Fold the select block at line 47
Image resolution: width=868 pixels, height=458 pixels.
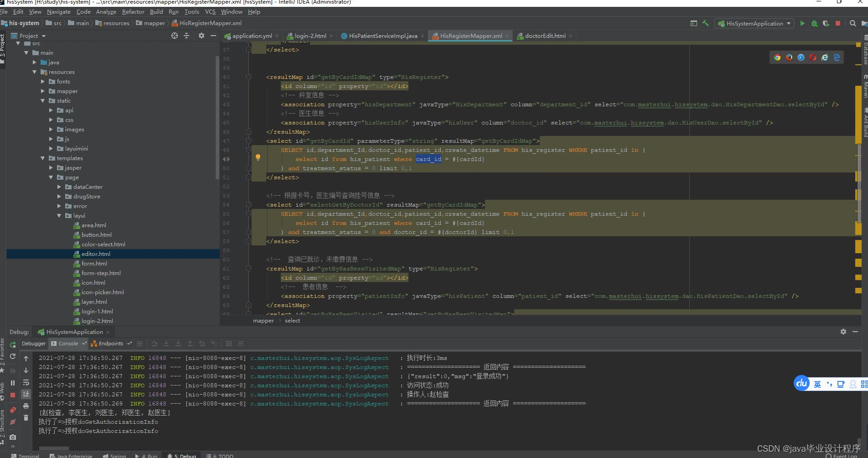[248, 141]
